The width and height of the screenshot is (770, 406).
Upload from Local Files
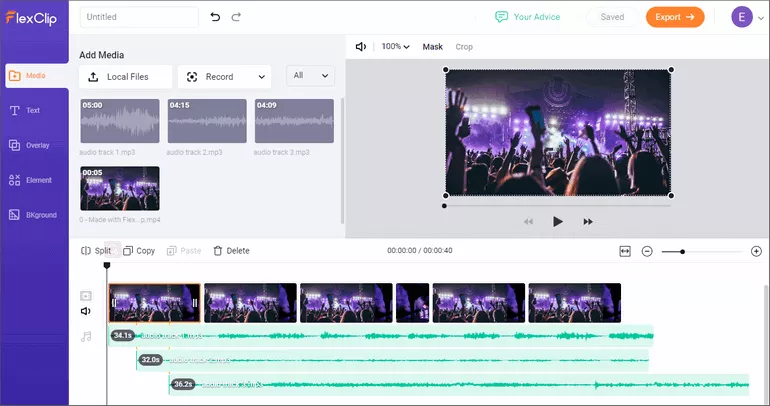pyautogui.click(x=126, y=77)
